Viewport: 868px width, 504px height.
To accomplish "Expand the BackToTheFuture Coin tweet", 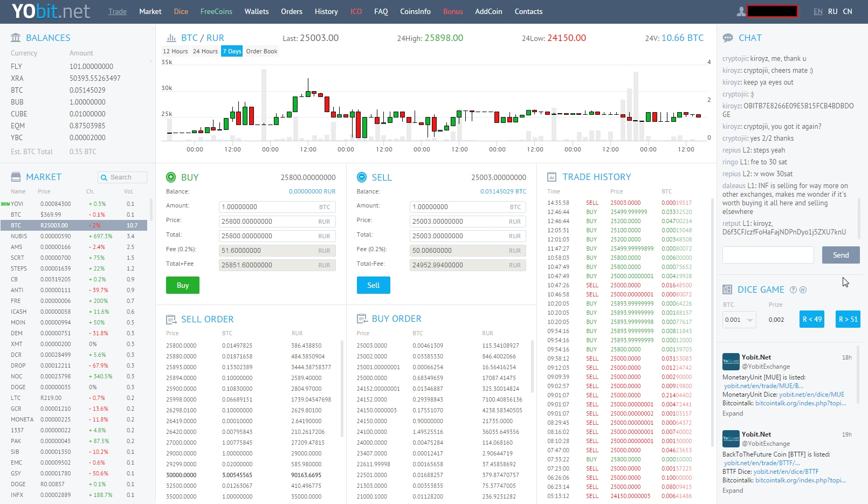I will click(733, 491).
